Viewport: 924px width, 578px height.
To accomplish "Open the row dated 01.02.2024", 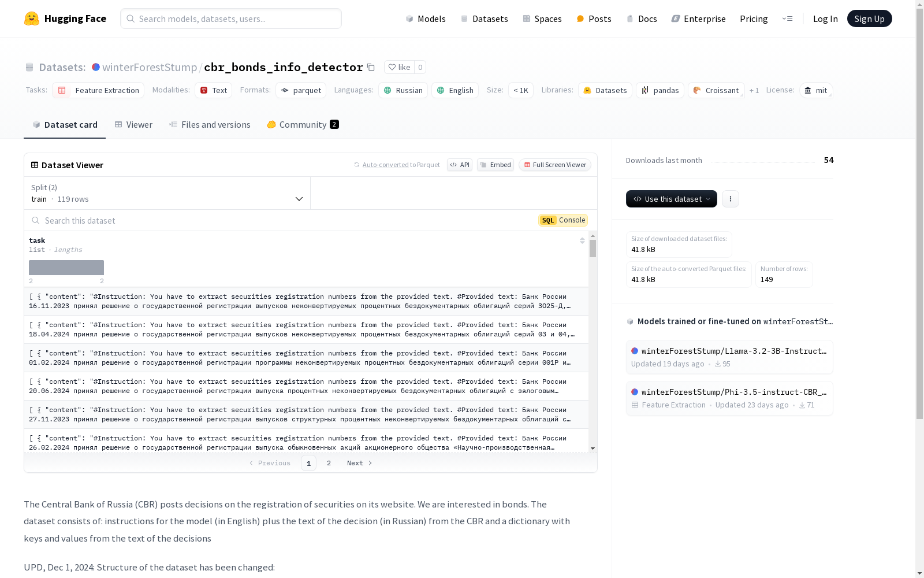I will (306, 358).
